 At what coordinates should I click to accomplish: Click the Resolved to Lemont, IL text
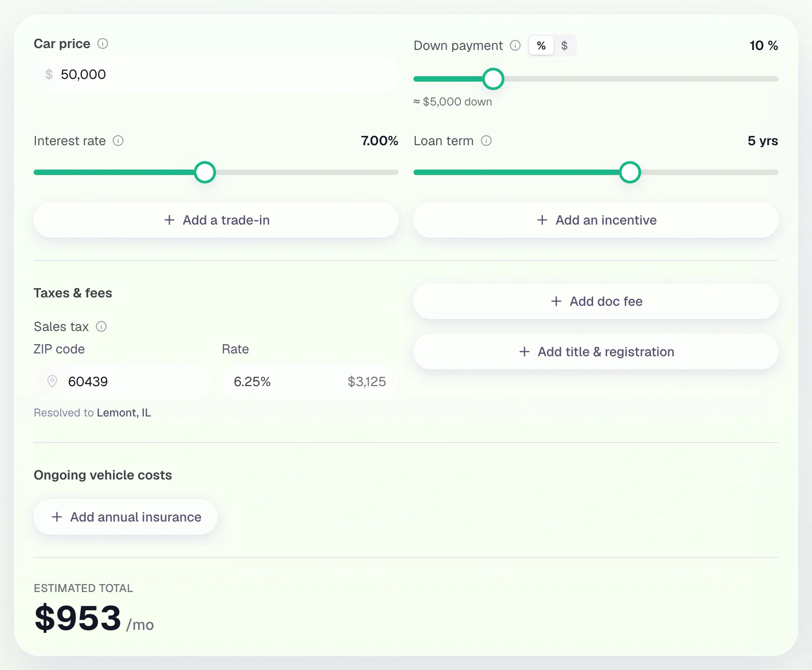(92, 413)
